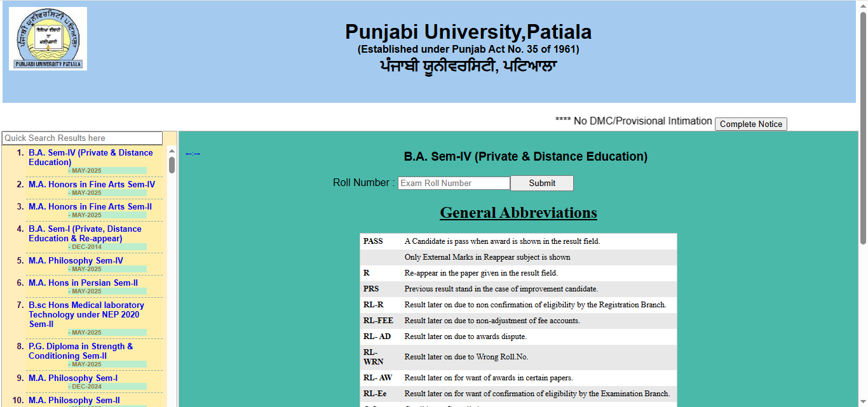Open M.A. Philosophy Sem-II result
Viewport: 868px width, 407px height.
[74, 400]
